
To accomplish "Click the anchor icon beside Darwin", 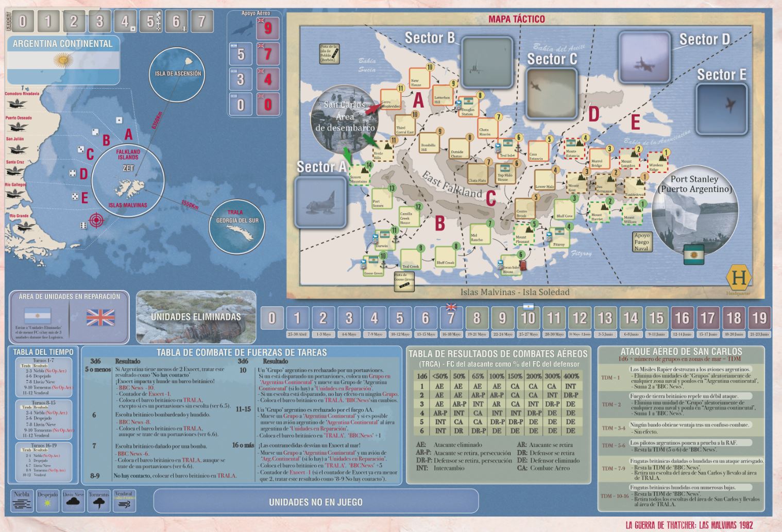I will point(396,238).
